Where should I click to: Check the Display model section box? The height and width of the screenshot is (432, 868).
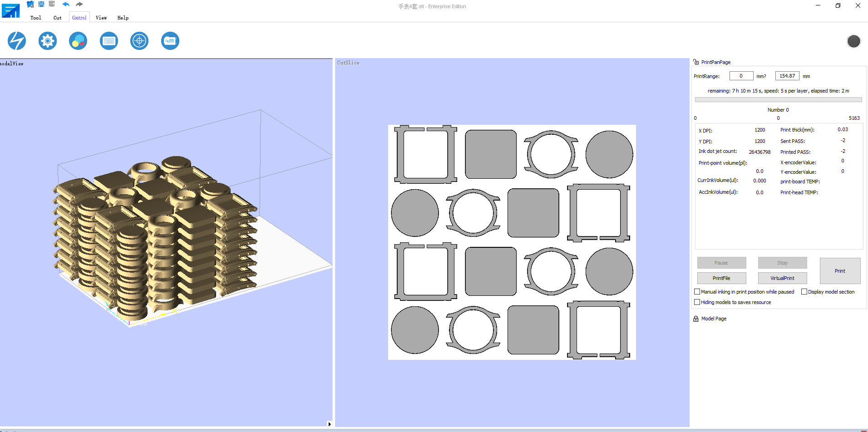804,292
